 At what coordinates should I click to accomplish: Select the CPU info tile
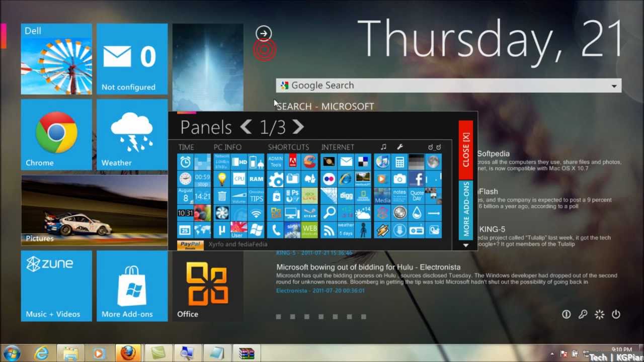(239, 178)
